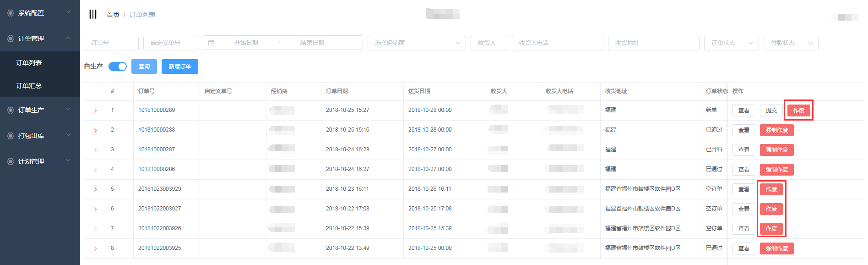Click the 订单生产 sidebar icon
This screenshot has height=265, width=868.
(x=10, y=110)
